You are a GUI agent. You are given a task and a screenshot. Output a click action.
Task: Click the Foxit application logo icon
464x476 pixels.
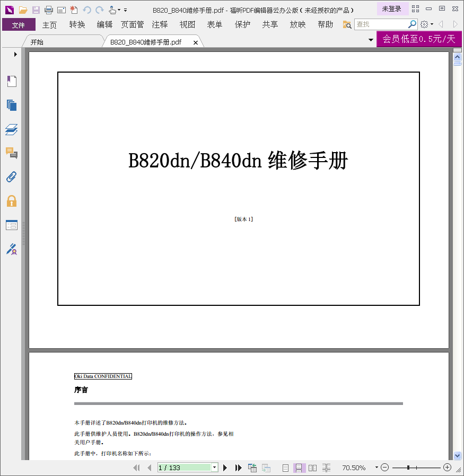10,10
